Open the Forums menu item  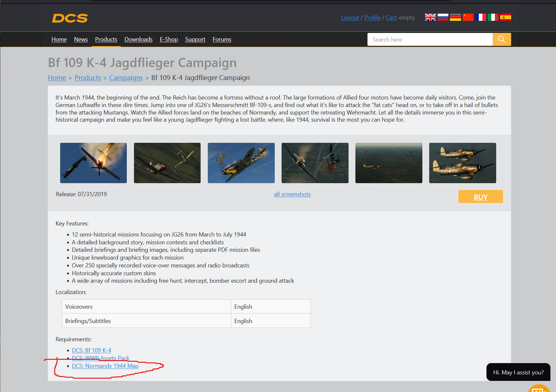222,39
